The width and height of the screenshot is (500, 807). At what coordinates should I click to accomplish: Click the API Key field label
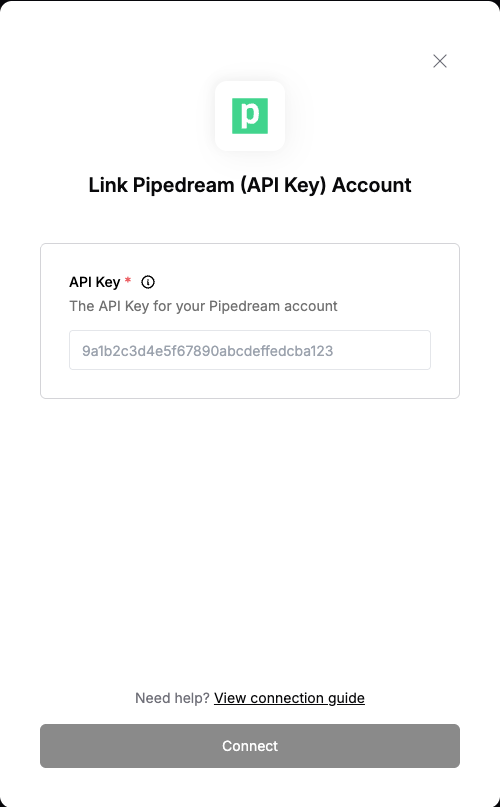click(95, 282)
